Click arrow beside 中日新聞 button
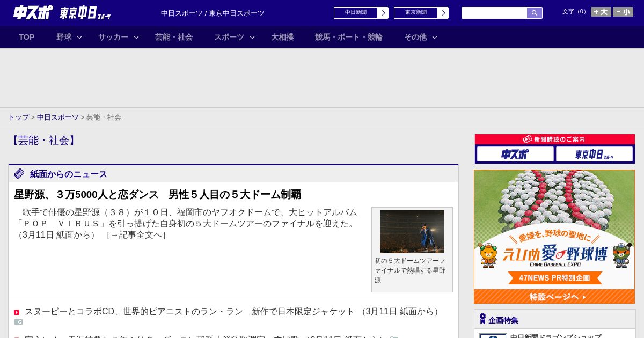Image resolution: width=644 pixels, height=338 pixels. (383, 13)
